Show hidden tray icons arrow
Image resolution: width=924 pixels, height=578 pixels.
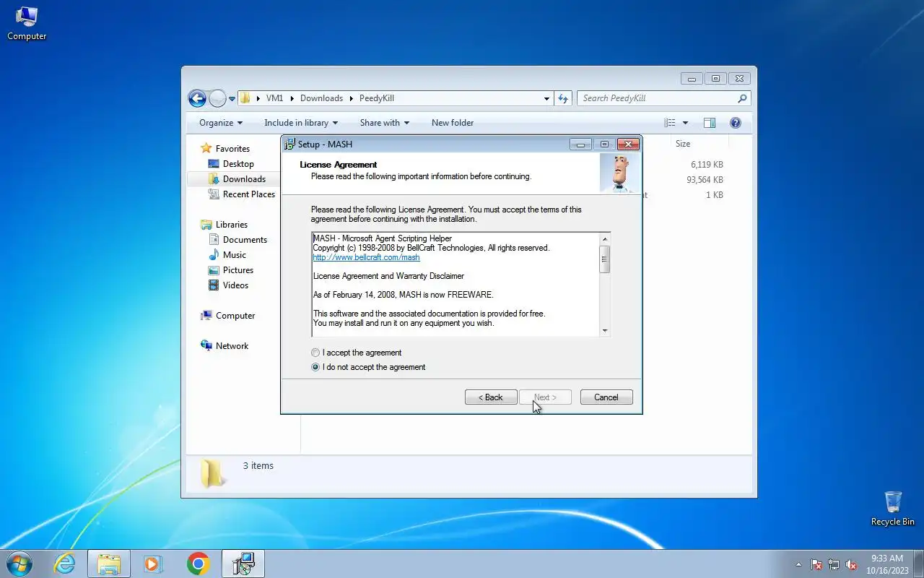(798, 564)
